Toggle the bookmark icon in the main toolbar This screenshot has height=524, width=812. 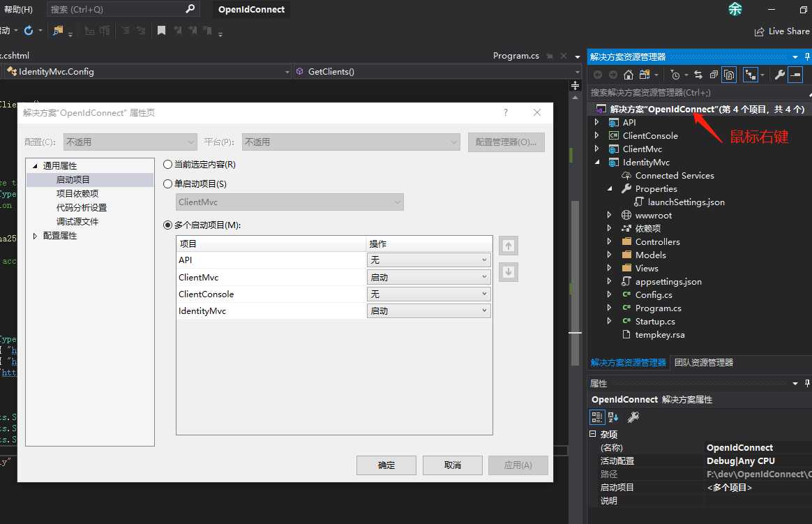162,31
